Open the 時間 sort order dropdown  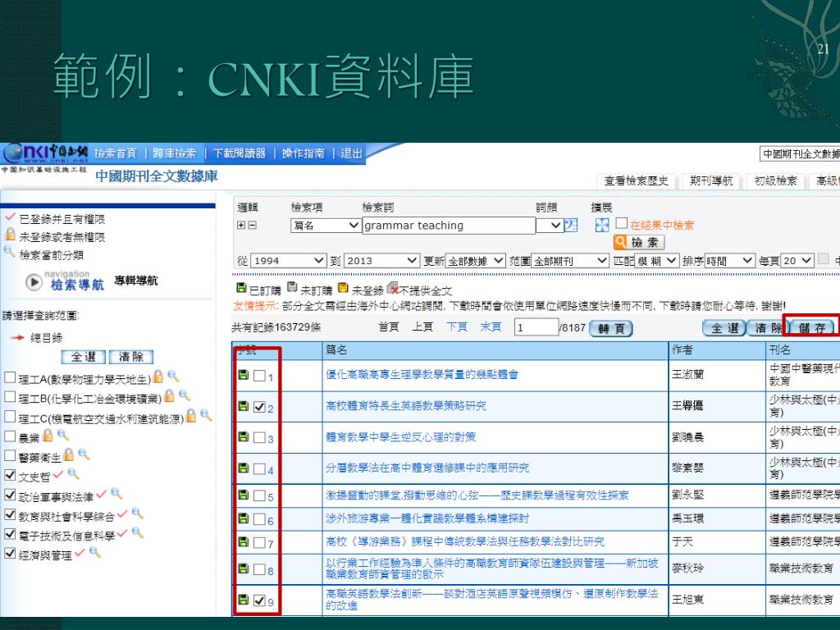[729, 261]
